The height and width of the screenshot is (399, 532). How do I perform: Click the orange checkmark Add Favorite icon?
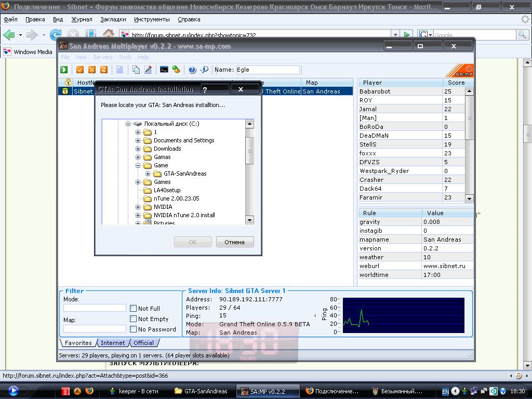point(79,70)
